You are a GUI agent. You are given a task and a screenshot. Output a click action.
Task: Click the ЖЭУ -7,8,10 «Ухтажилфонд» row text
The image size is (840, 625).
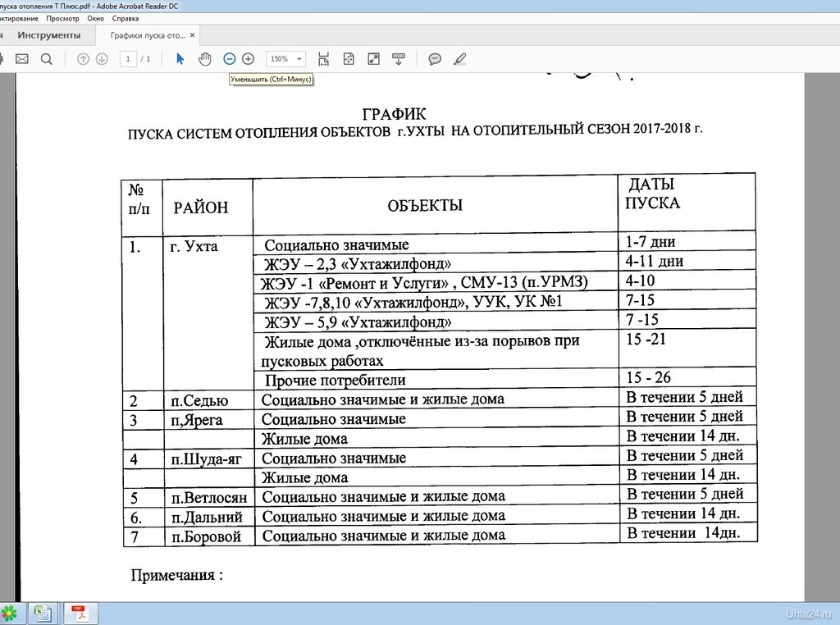coord(413,303)
